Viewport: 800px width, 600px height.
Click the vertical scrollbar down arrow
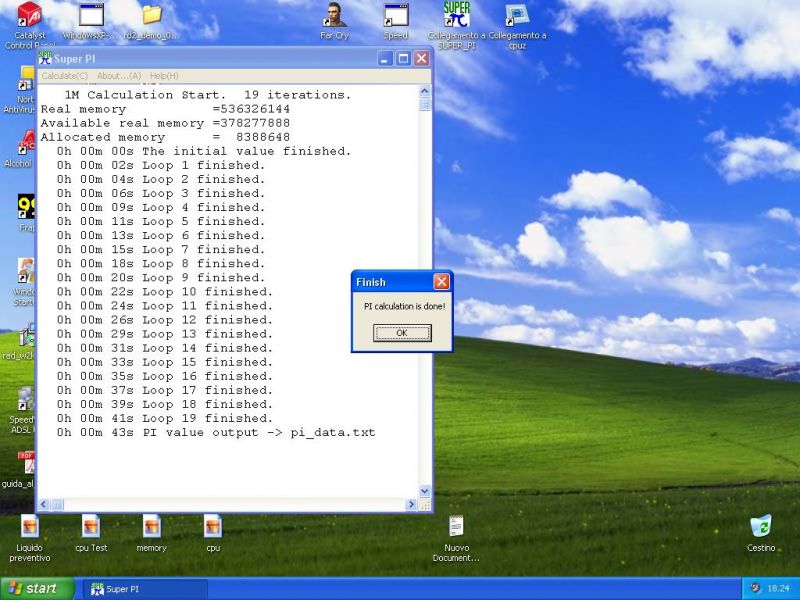click(424, 491)
